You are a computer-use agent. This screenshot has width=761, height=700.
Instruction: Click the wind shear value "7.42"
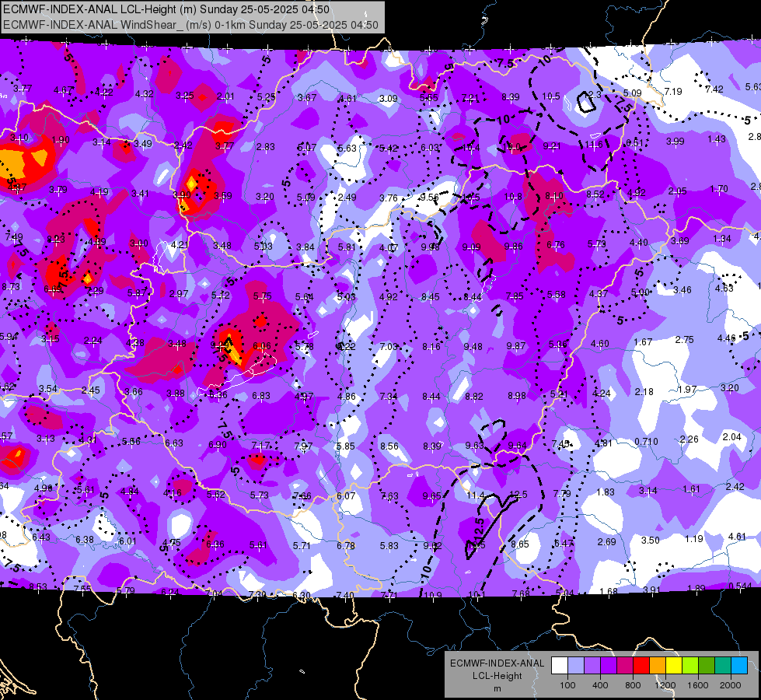point(714,89)
